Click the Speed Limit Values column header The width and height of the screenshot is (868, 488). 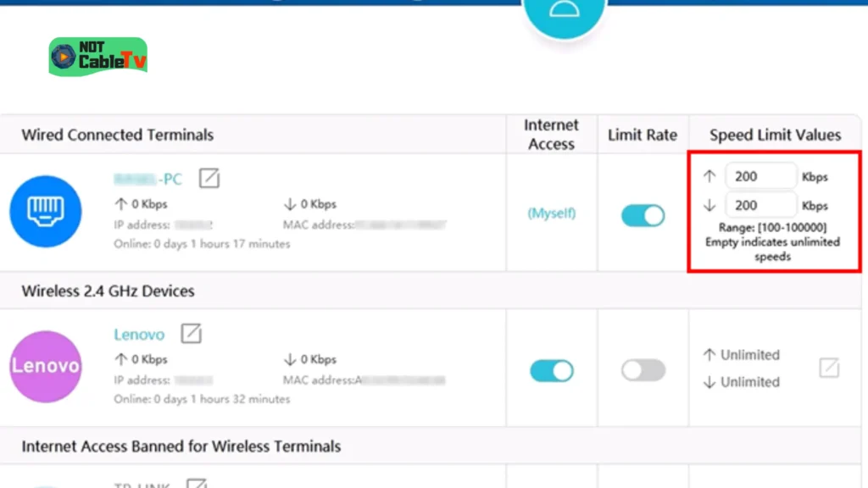(775, 135)
